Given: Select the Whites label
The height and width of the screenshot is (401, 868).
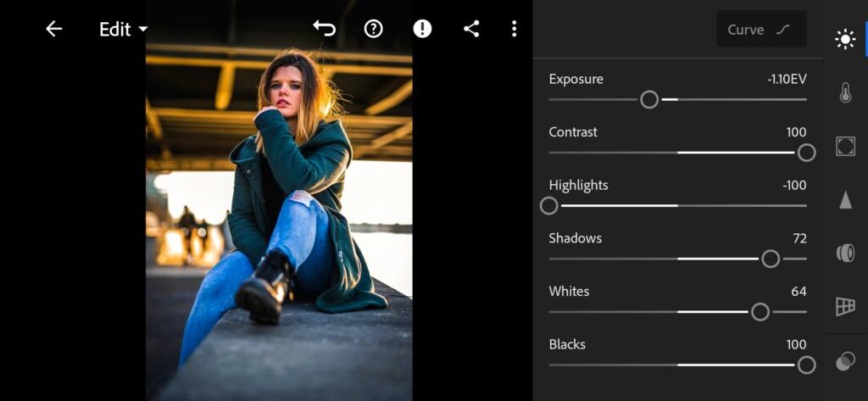Looking at the screenshot, I should click(569, 292).
